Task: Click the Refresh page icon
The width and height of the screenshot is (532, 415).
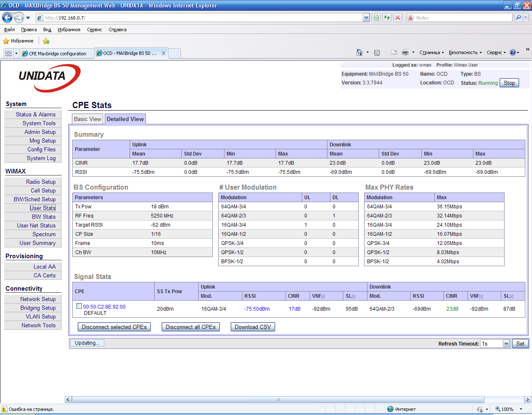Action: coord(387,17)
